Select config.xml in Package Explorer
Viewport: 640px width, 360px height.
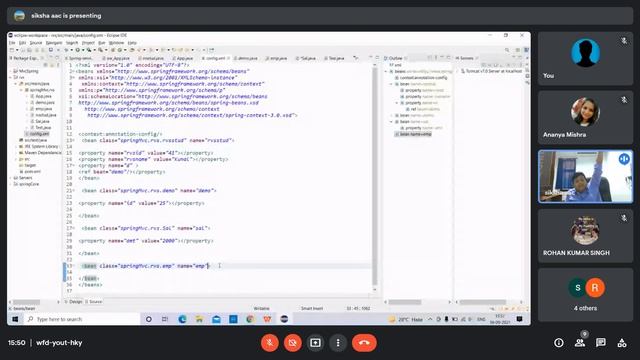[x=39, y=134]
